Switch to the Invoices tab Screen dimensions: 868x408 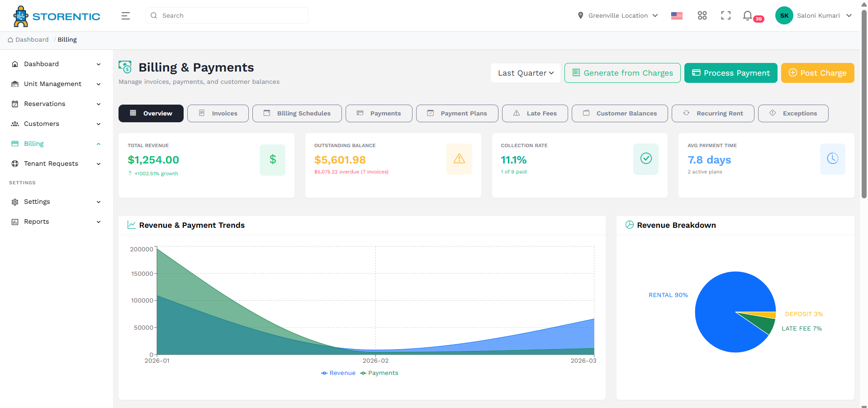[218, 113]
